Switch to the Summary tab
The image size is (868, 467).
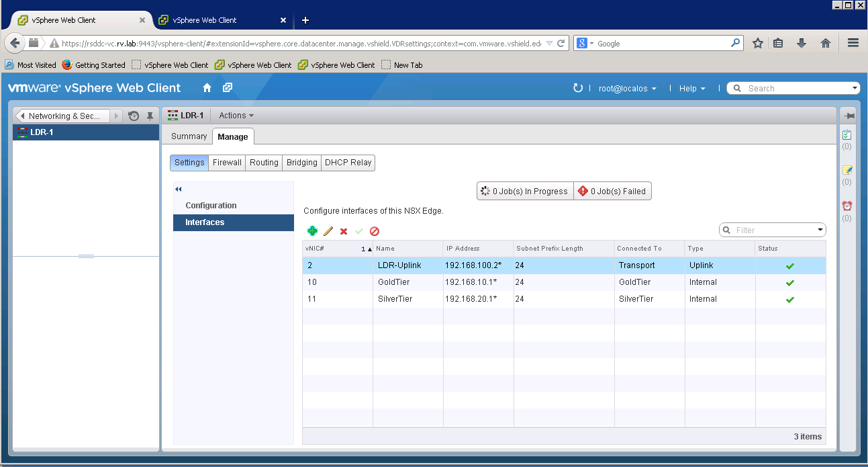pyautogui.click(x=189, y=136)
